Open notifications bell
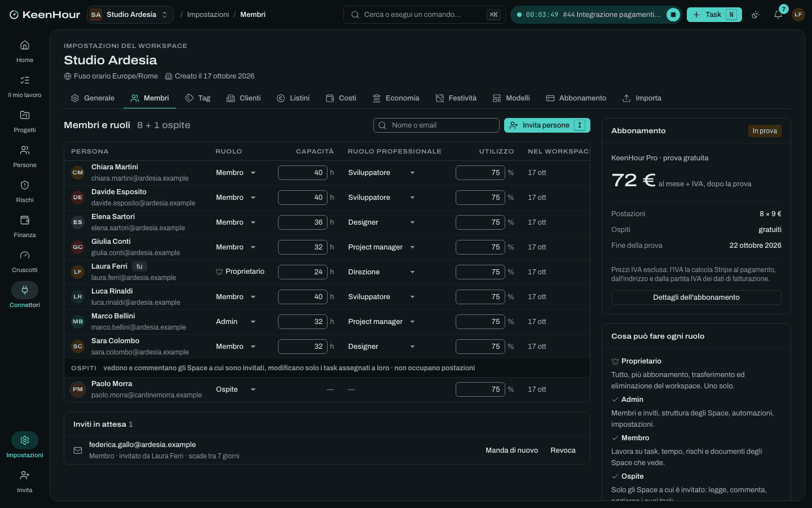The height and width of the screenshot is (508, 812). point(778,15)
